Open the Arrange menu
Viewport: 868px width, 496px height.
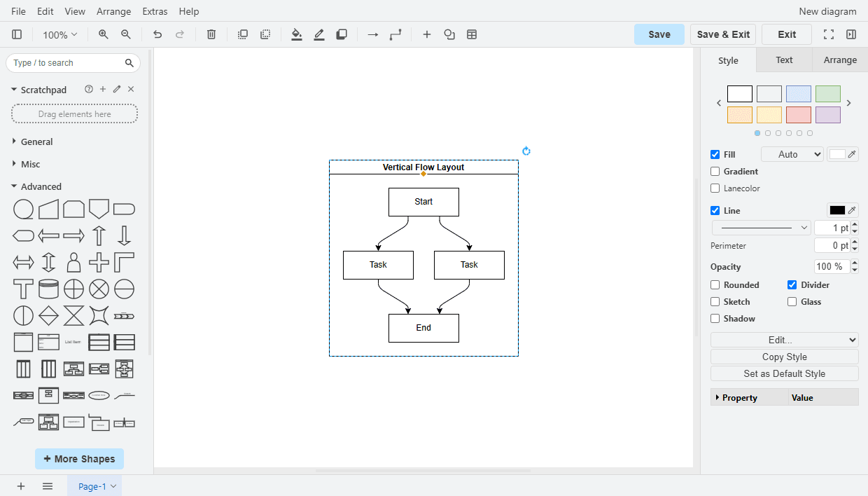113,11
